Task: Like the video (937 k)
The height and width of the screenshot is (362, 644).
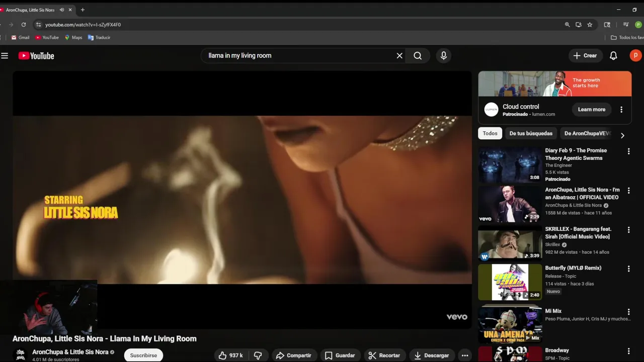Action: [231, 355]
